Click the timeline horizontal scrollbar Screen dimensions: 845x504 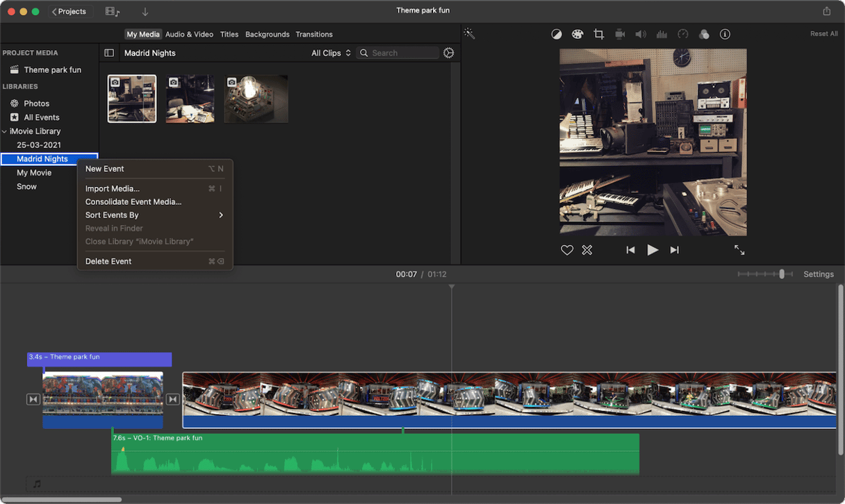[x=61, y=500]
